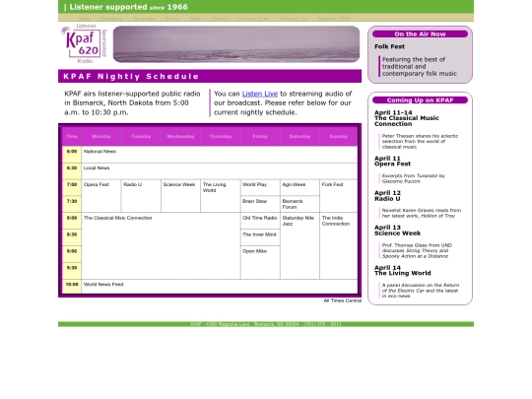Viewport: 532px width, 399px height.
Task: Click The Living World in Thursday column
Action: point(221,196)
